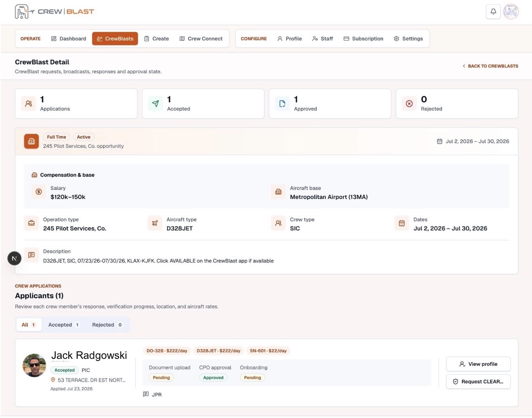This screenshot has height=418, width=532.
Task: Click the Crew Blast logo
Action: click(x=54, y=12)
